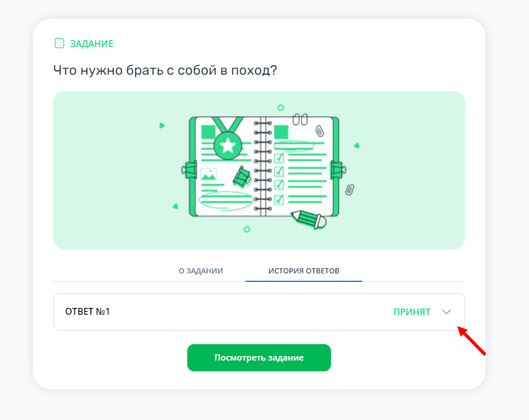The height and width of the screenshot is (420, 529).
Task: Click the second checkbox in notebook illustration
Action: [x=279, y=172]
